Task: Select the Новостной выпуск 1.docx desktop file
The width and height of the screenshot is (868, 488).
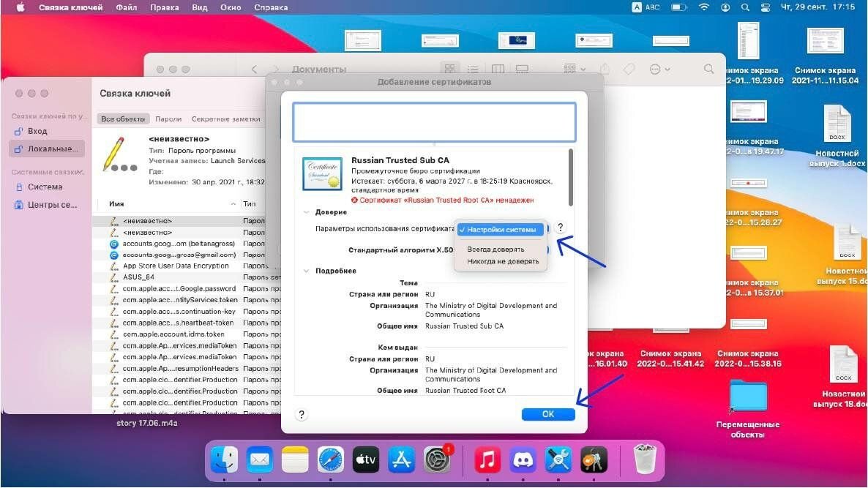Action: (x=837, y=137)
